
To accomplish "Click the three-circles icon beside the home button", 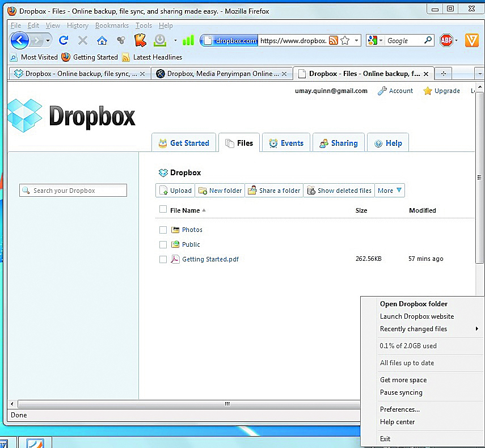I will 121,40.
